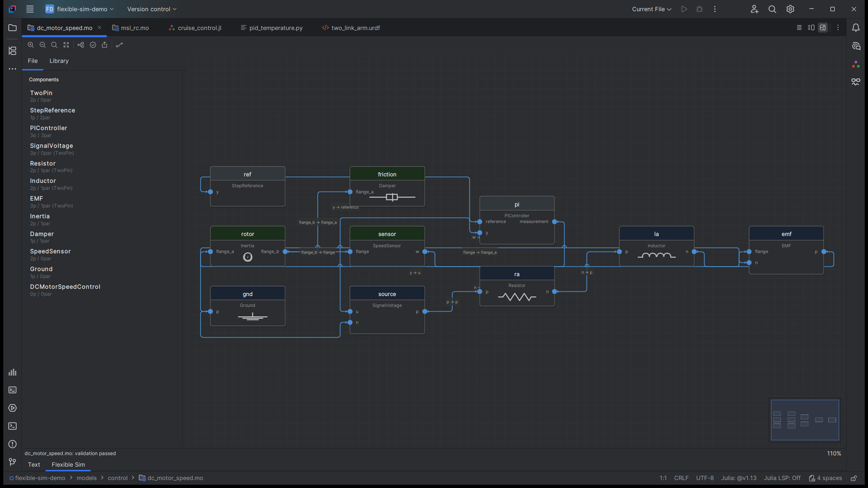The image size is (868, 488).
Task: Zoom in on the diagram canvas
Action: coord(30,45)
